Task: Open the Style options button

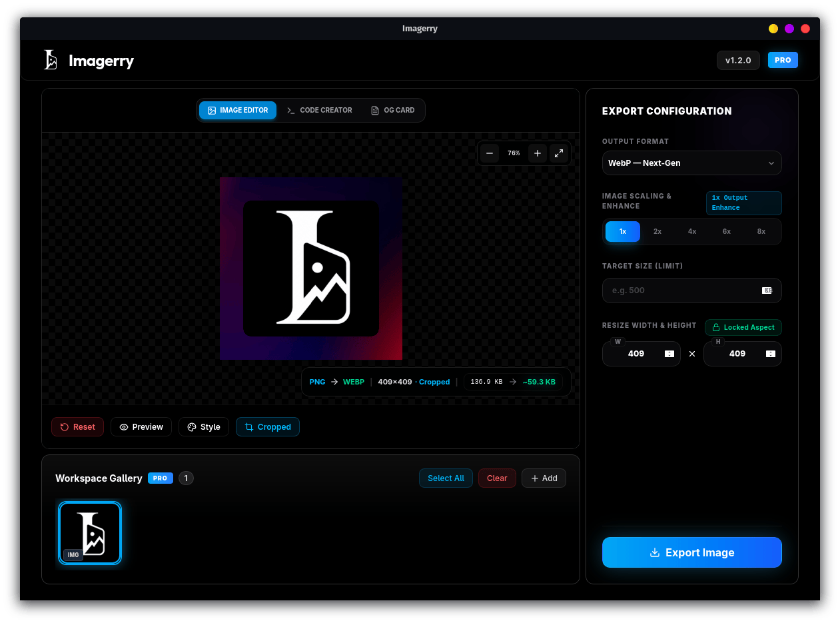Action: (x=204, y=427)
